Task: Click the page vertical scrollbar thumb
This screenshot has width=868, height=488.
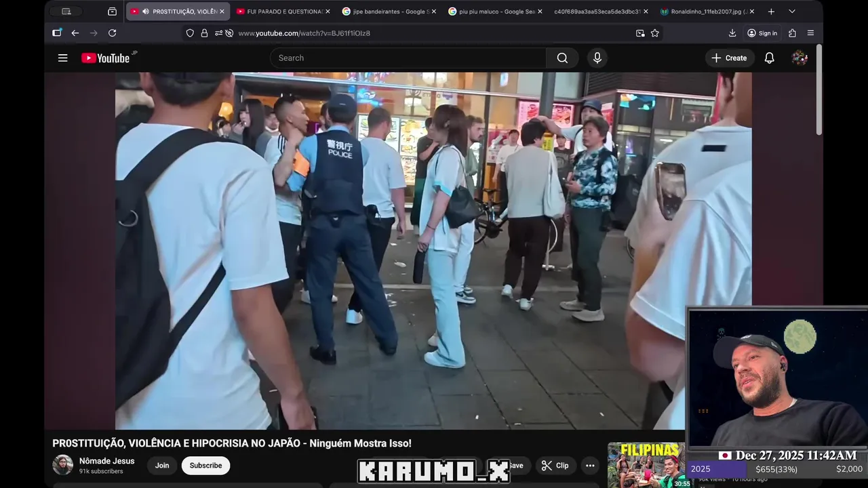Action: tap(819, 90)
